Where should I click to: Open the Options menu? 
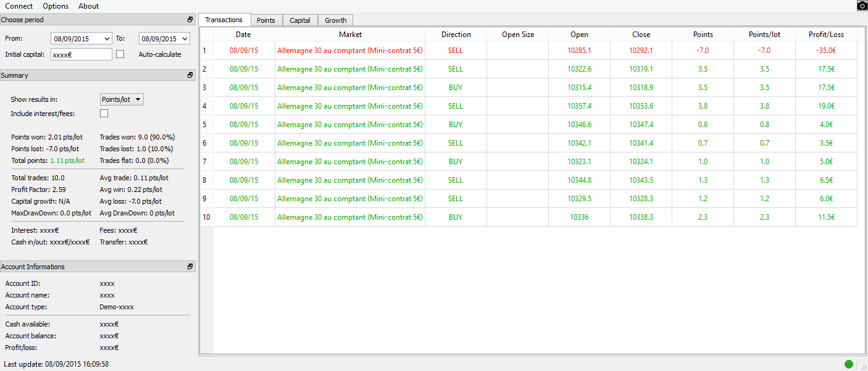coord(56,6)
